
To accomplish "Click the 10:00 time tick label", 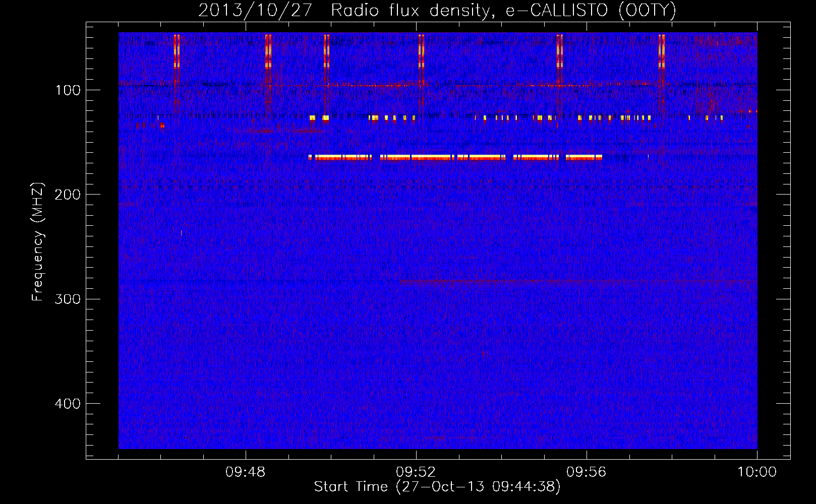I will (757, 472).
